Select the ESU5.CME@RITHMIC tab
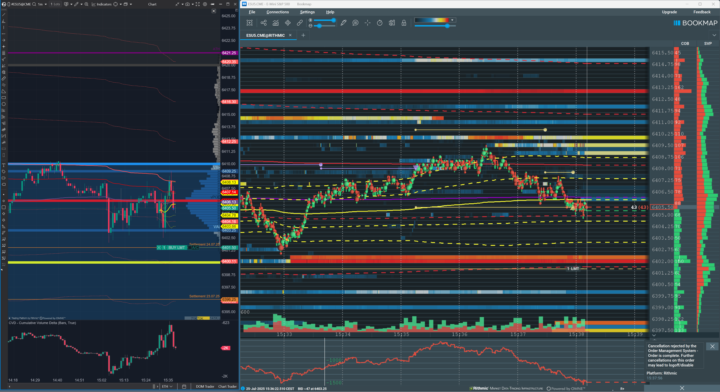The image size is (720, 392). click(x=265, y=35)
